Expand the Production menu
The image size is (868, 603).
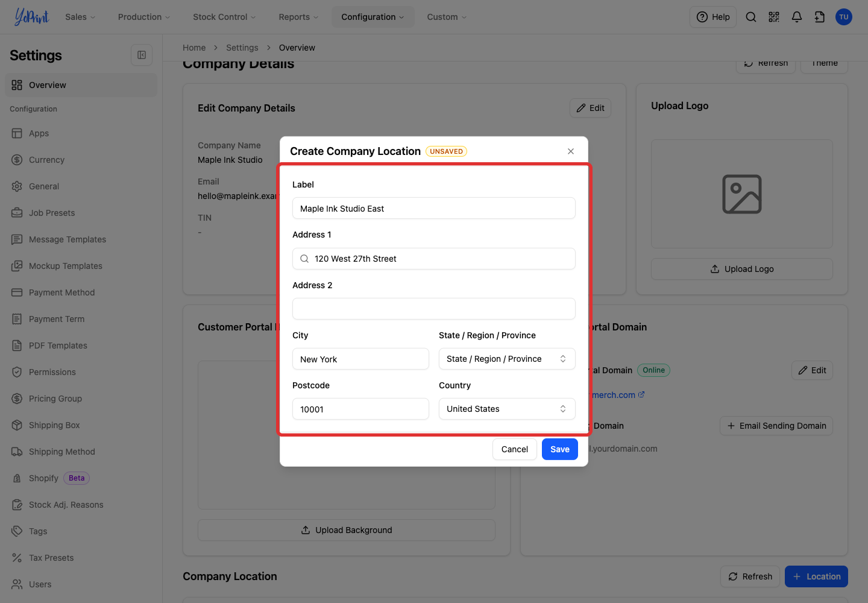(x=144, y=17)
